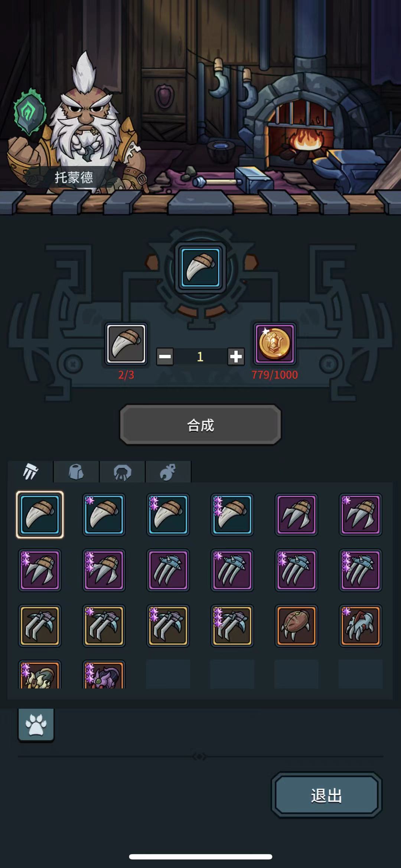The image size is (401, 868).
Task: Pick the purple spiked steel claw without stars
Action: [168, 570]
